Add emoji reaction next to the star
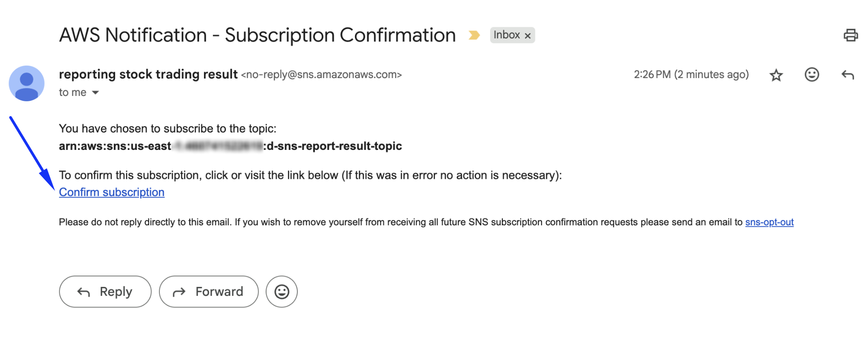 click(811, 75)
